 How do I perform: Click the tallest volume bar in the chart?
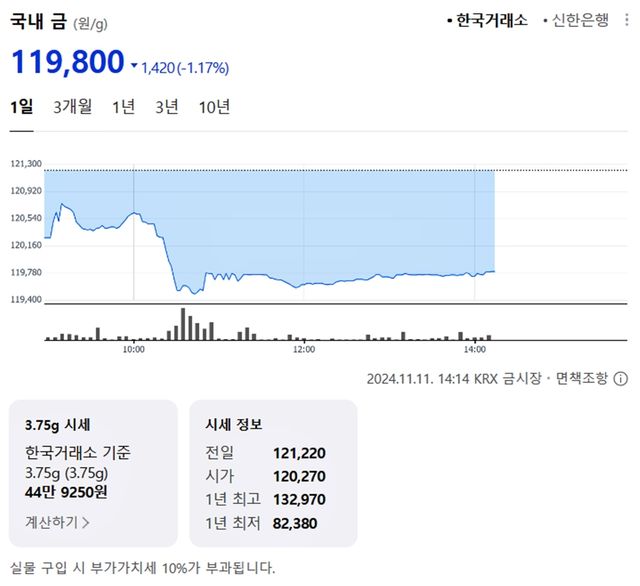point(183,324)
